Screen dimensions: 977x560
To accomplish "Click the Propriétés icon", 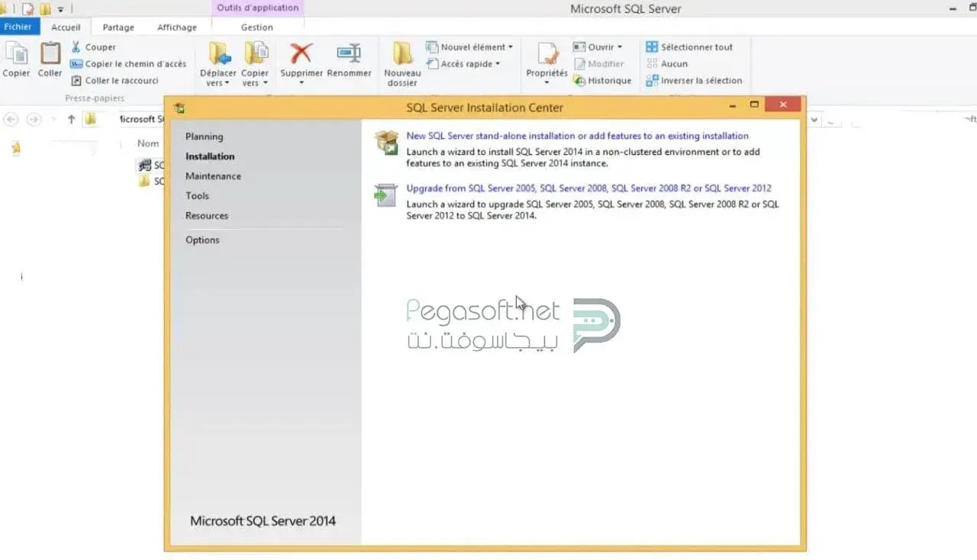I will [547, 53].
